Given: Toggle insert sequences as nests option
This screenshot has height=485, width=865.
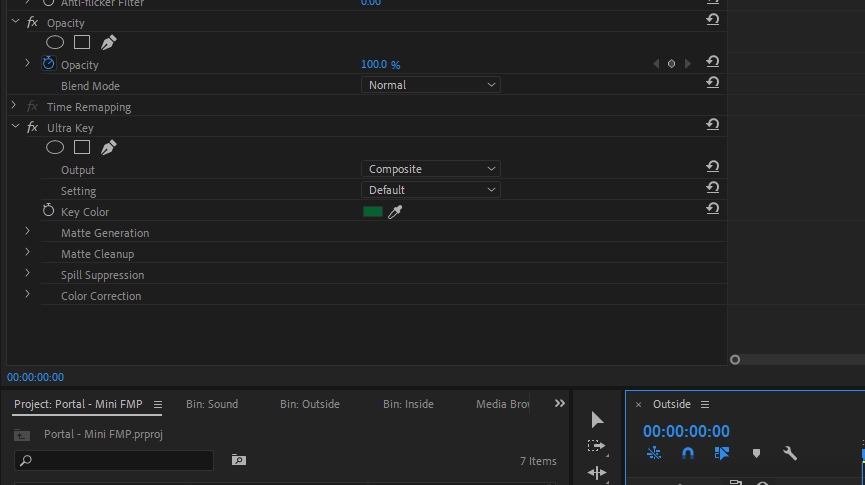Looking at the screenshot, I should (x=654, y=454).
